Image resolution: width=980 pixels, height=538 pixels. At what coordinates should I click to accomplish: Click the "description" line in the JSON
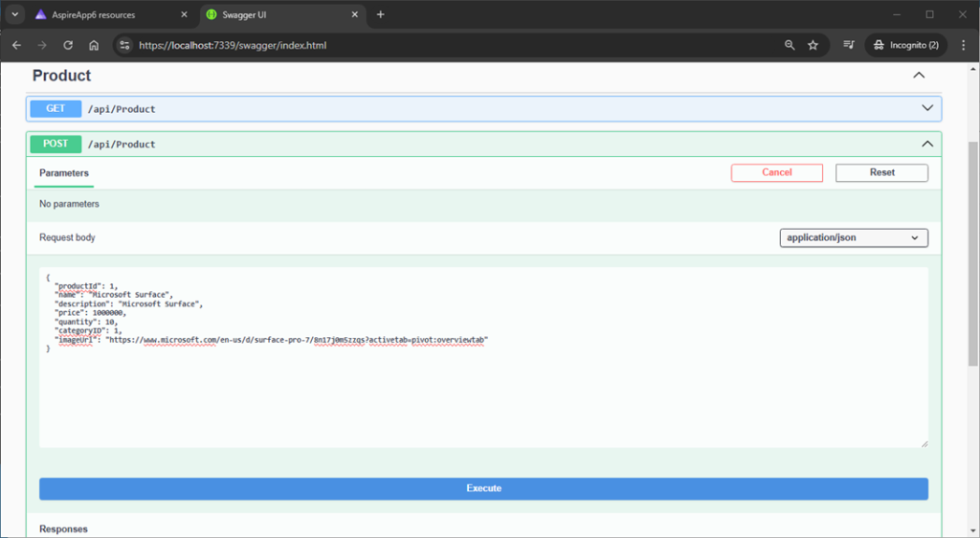pyautogui.click(x=129, y=303)
